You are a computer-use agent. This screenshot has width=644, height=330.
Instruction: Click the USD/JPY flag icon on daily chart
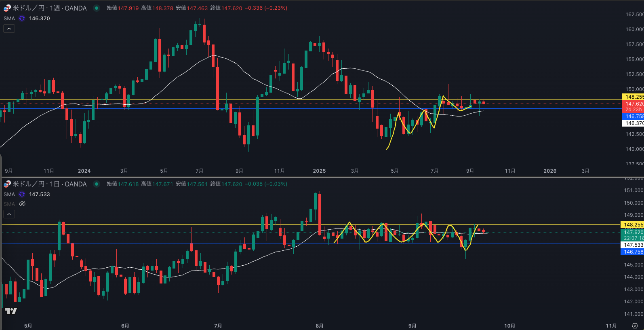coord(7,184)
